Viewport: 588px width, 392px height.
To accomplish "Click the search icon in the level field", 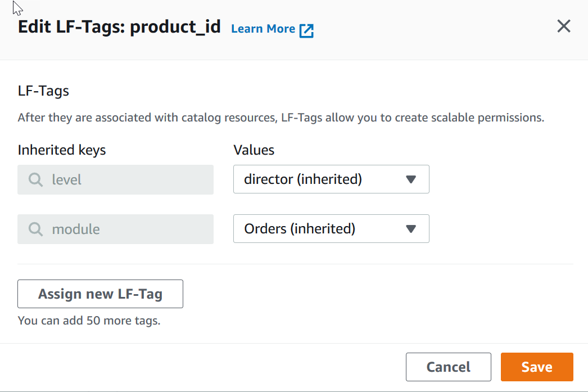I will point(35,179).
